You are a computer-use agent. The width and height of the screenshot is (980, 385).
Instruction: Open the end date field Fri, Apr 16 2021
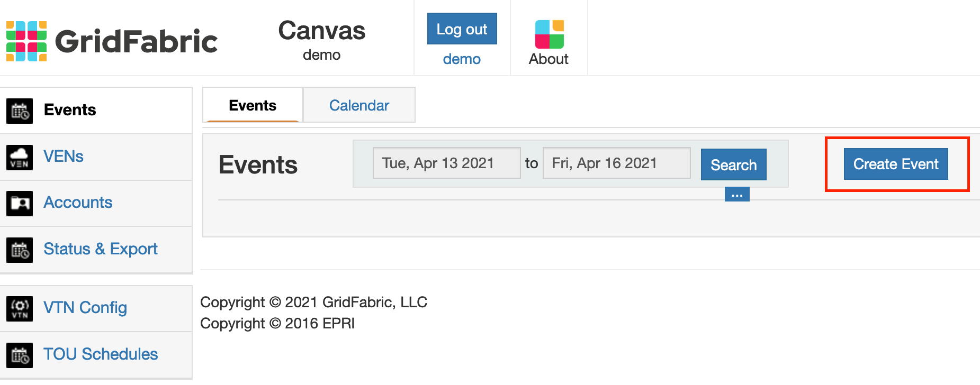(x=616, y=163)
